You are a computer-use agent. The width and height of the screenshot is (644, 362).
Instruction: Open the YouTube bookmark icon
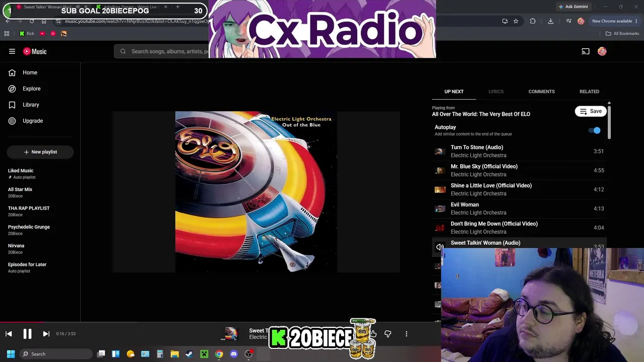coord(42,34)
